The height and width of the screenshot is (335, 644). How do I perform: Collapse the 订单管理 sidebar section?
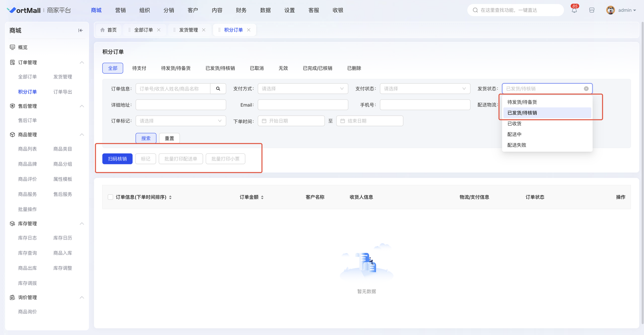click(82, 62)
